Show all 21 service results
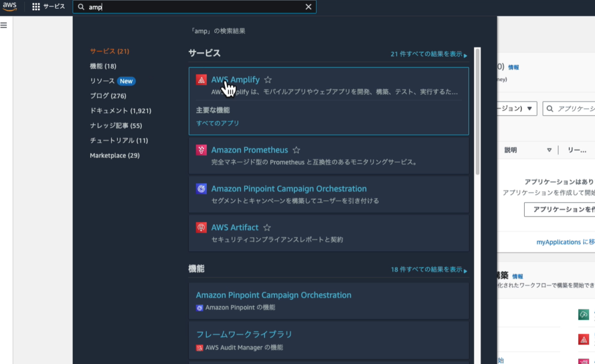 (x=428, y=54)
